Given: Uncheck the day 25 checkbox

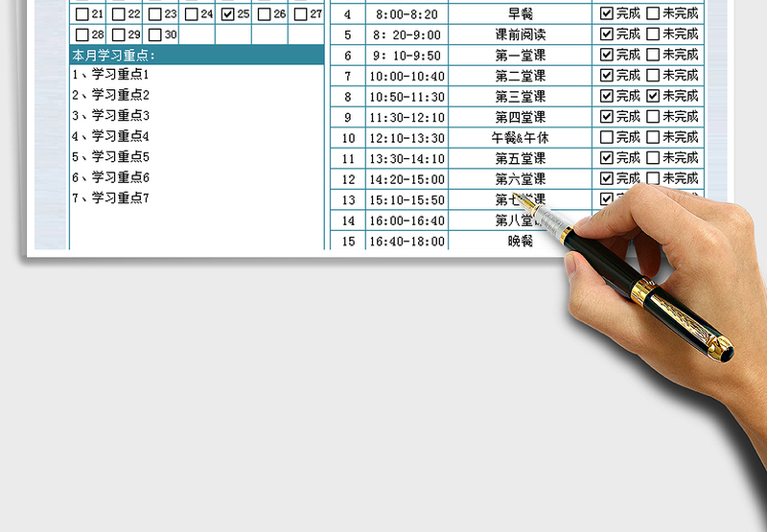Looking at the screenshot, I should [x=227, y=14].
